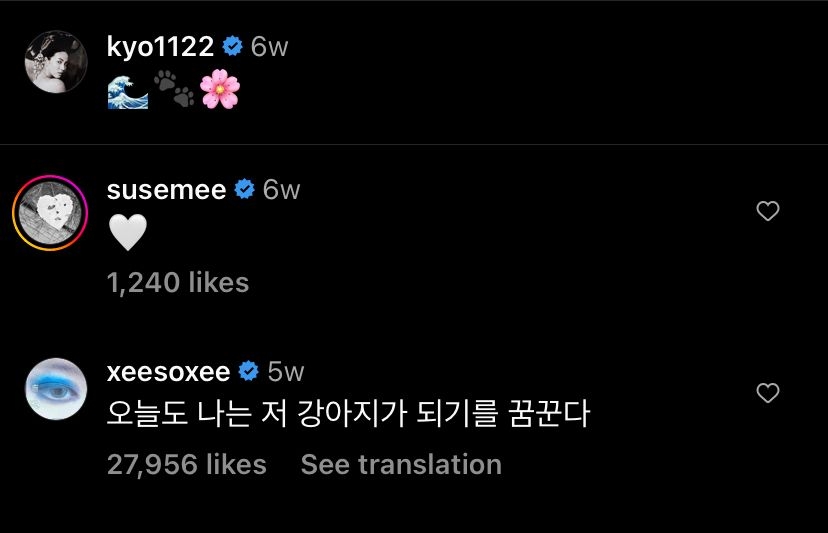View the 1,240 likes list
Viewport: 828px width, 533px height.
177,283
